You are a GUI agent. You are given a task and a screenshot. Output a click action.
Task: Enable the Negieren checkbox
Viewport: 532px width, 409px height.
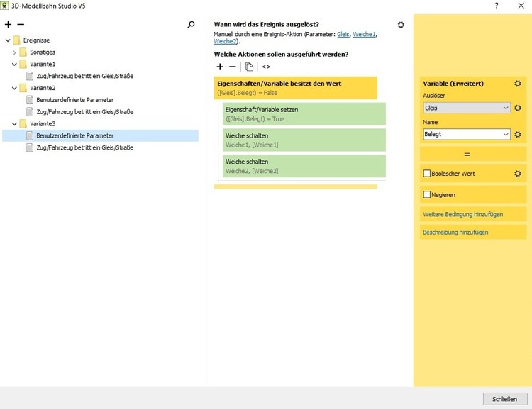(427, 195)
